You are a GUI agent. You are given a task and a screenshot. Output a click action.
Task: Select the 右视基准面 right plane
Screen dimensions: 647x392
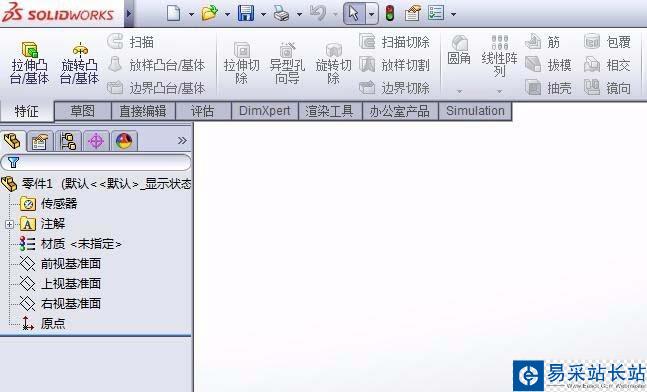[60, 303]
